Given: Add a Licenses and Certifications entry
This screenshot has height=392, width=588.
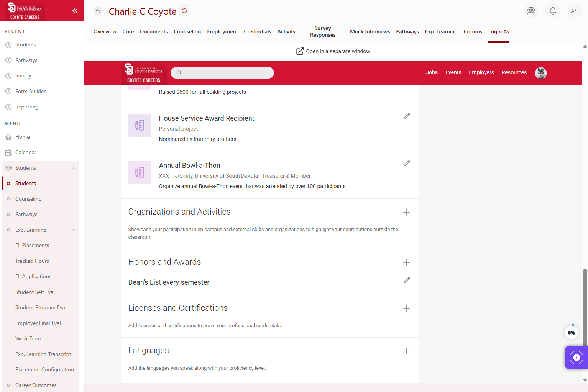Looking at the screenshot, I should tap(407, 308).
